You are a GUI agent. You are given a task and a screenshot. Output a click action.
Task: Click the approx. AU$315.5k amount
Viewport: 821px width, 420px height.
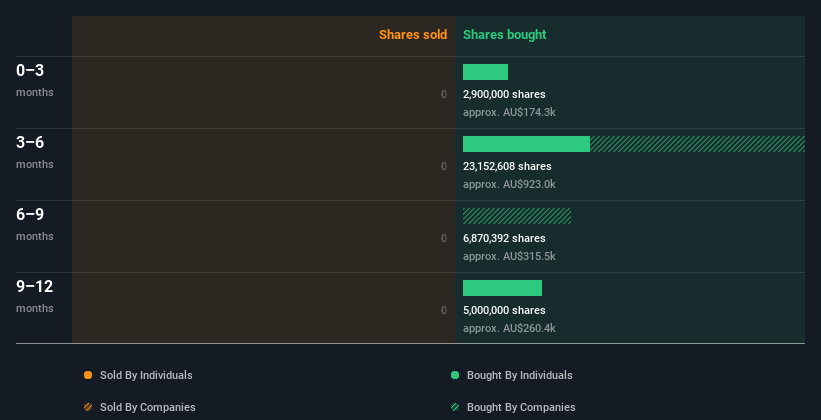tap(509, 257)
